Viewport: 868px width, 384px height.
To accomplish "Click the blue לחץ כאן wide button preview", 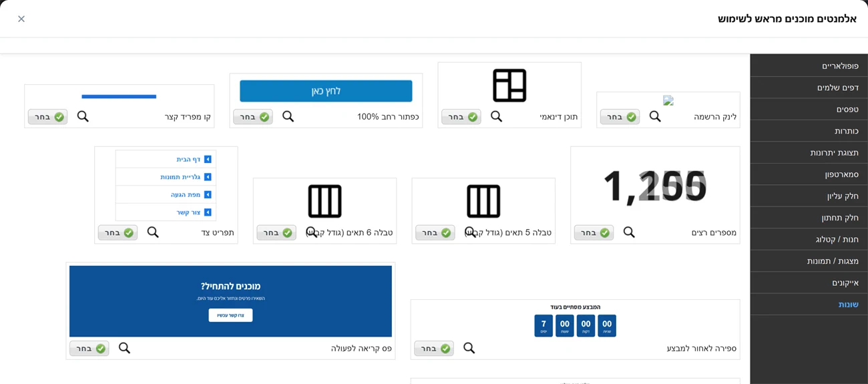I will click(x=326, y=91).
